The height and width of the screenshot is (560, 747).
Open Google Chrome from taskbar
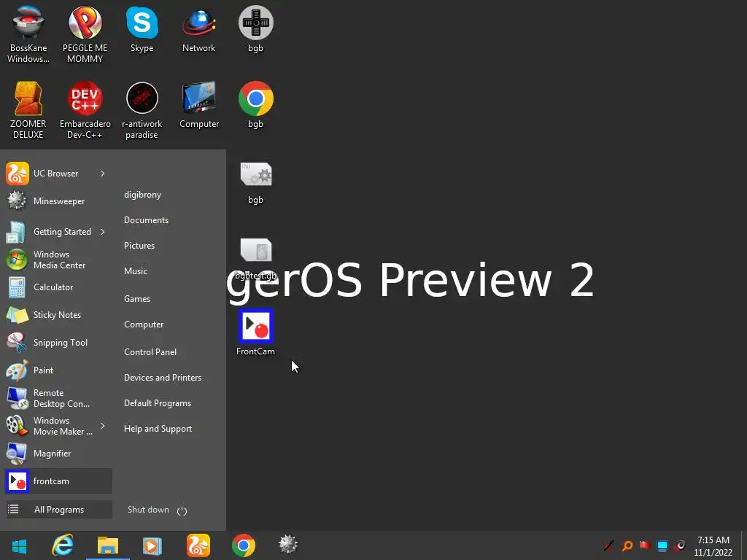pyautogui.click(x=244, y=545)
